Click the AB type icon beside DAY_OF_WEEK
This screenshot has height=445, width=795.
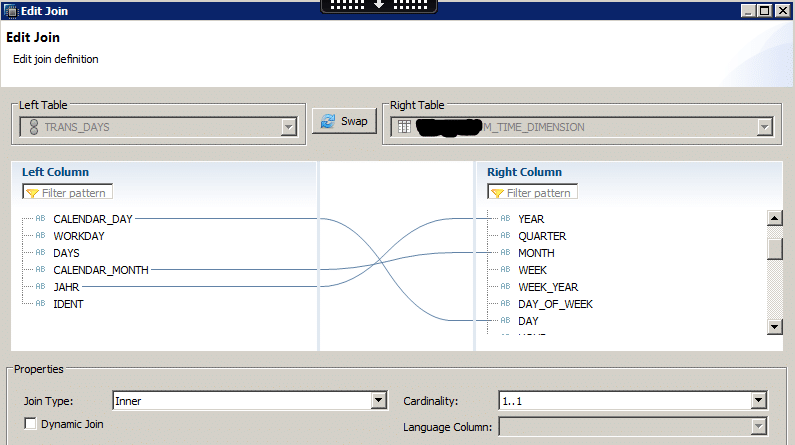pyautogui.click(x=505, y=304)
